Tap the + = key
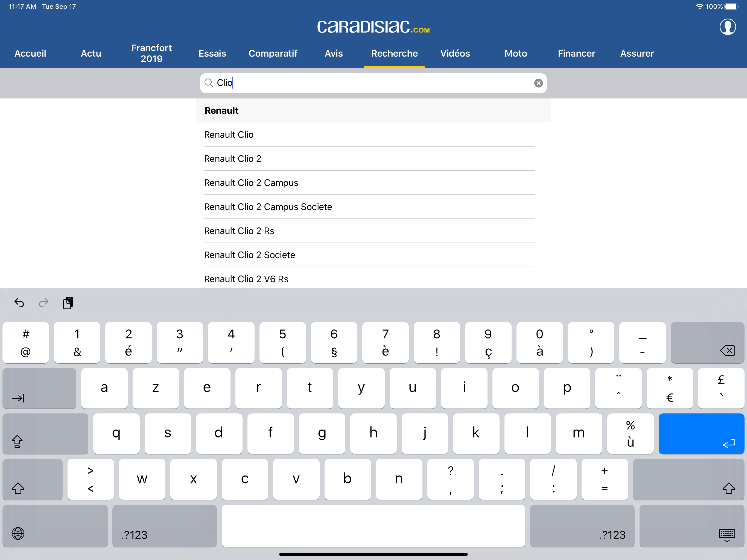 pos(605,479)
